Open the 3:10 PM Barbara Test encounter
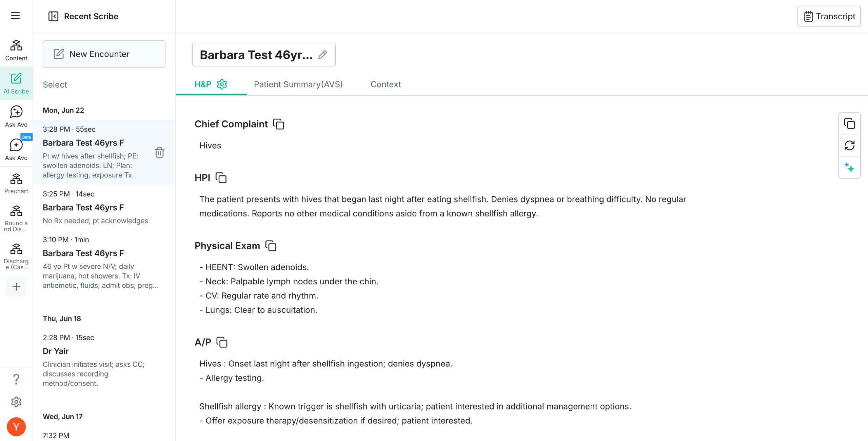The image size is (868, 441). tap(104, 262)
